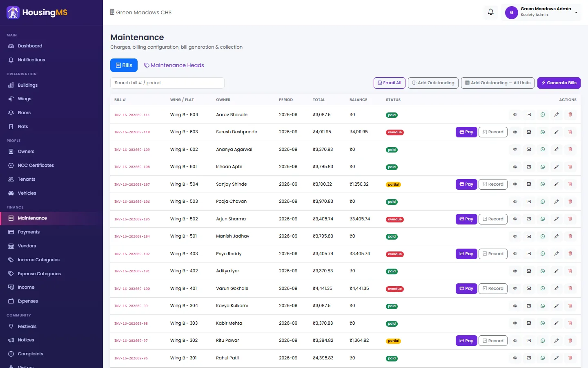The image size is (588, 368).
Task: Click the Email All button
Action: coord(390,83)
